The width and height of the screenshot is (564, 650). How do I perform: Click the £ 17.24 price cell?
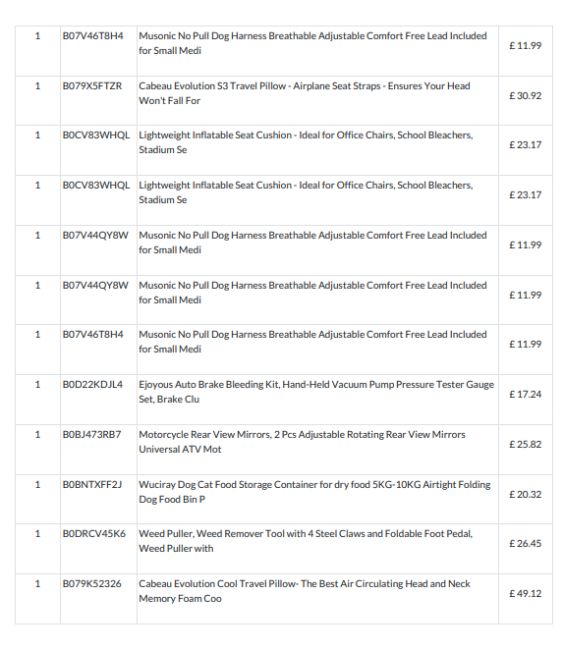click(525, 394)
